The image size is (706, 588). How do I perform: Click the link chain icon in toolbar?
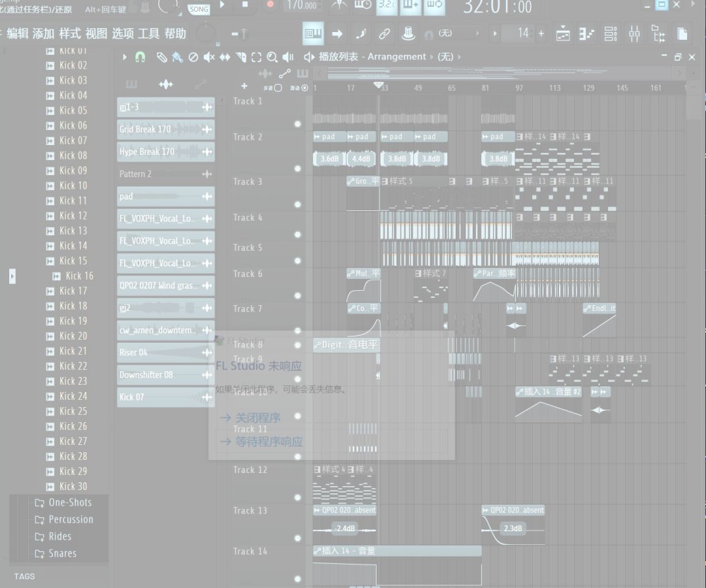tap(384, 34)
